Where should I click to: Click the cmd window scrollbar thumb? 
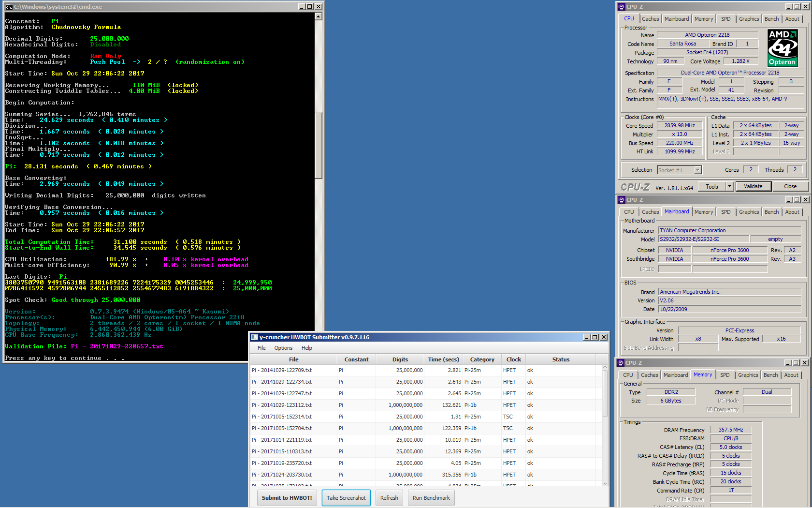point(318,145)
